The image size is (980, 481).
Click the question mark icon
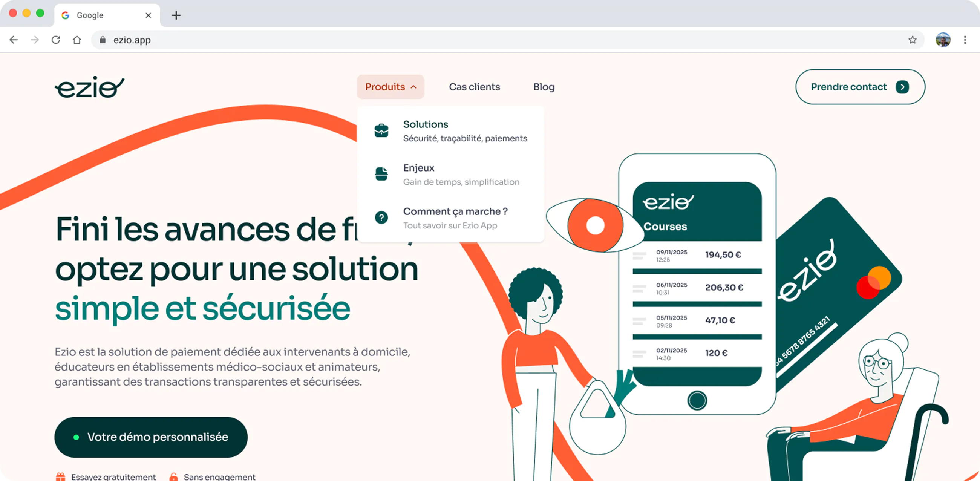381,218
